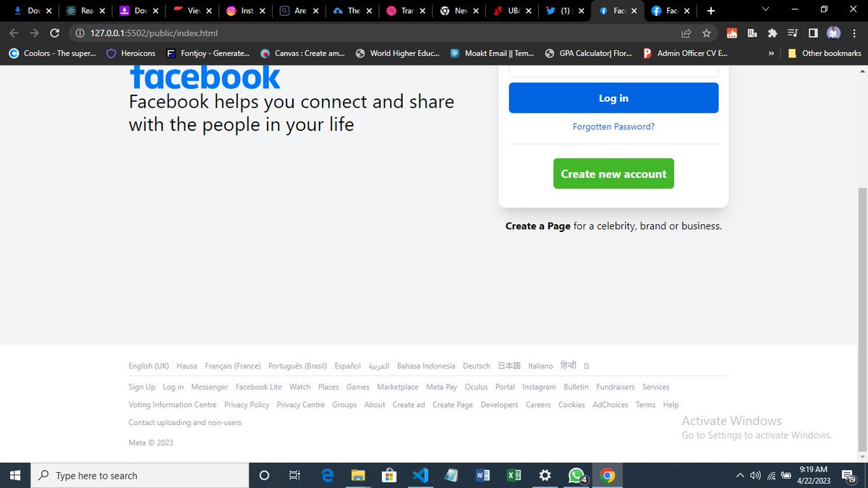This screenshot has width=868, height=488.
Task: Reload the page with the refresh icon
Action: 54,33
